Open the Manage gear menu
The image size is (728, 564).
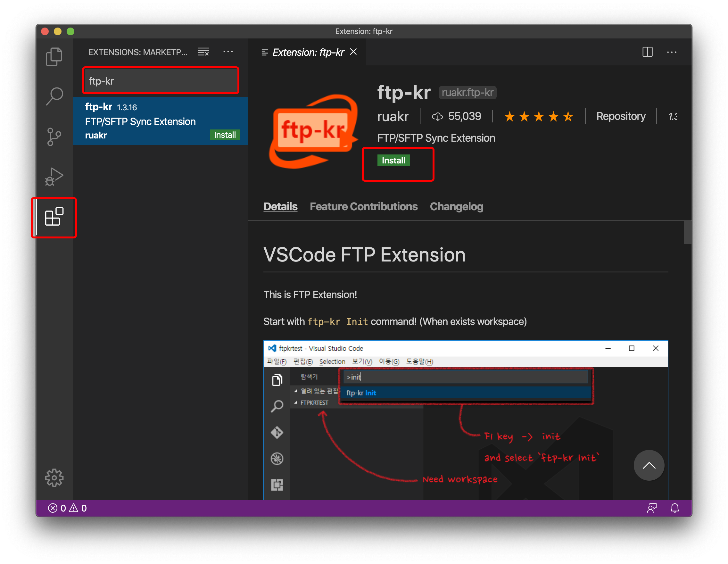click(x=54, y=478)
